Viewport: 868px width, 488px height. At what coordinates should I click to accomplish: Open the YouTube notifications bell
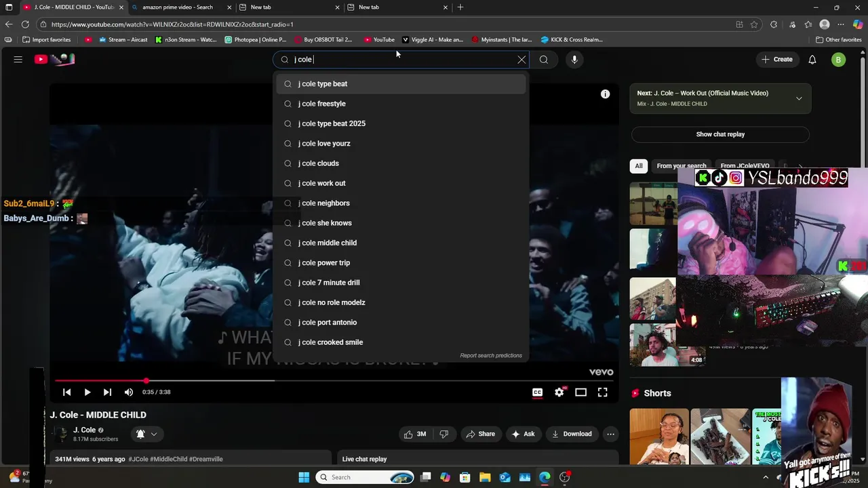(x=812, y=60)
